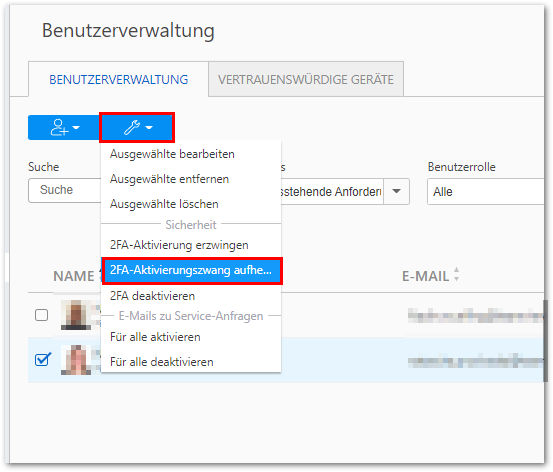Select the Benutzerverwaltung tab
This screenshot has width=553, height=472.
[x=118, y=79]
